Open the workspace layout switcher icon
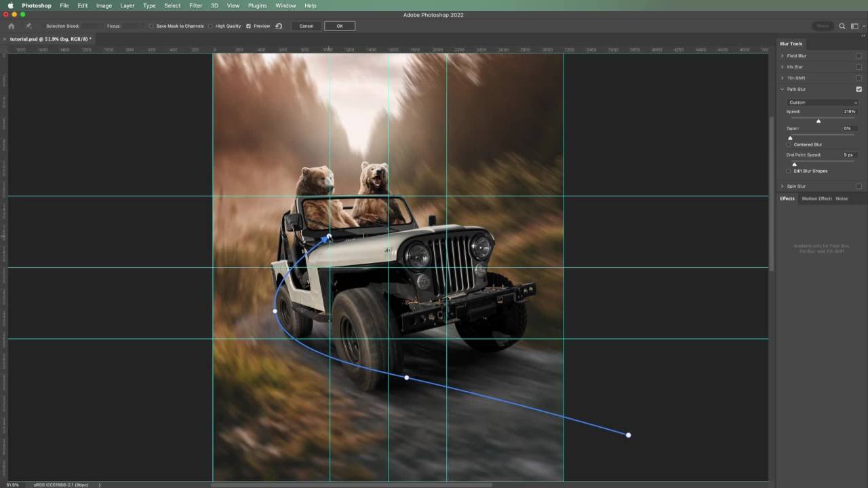The width and height of the screenshot is (868, 488). pyautogui.click(x=855, y=26)
